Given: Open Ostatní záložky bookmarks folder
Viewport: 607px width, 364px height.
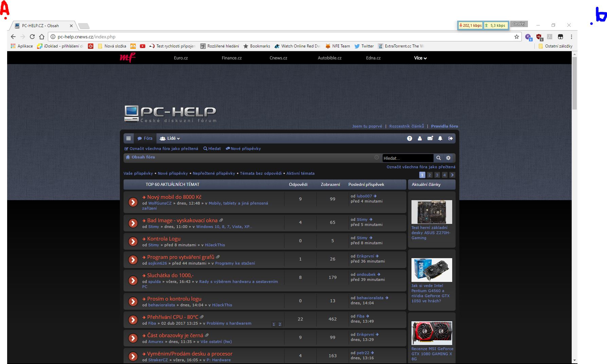Looking at the screenshot, I should pos(555,46).
